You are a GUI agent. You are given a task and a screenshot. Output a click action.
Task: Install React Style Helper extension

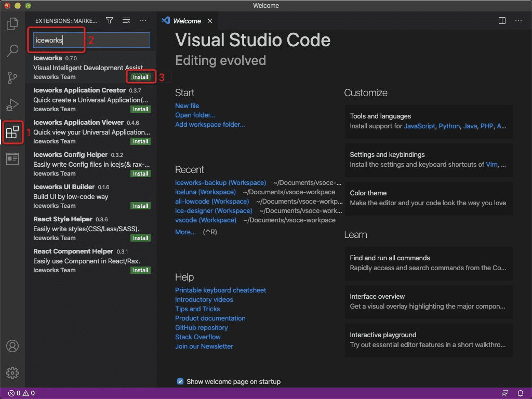pos(140,238)
